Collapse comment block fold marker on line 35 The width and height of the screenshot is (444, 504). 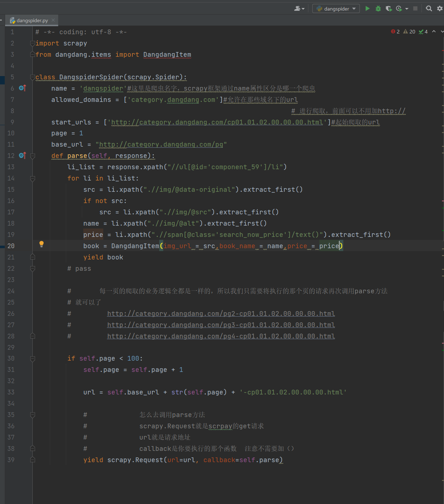point(32,415)
